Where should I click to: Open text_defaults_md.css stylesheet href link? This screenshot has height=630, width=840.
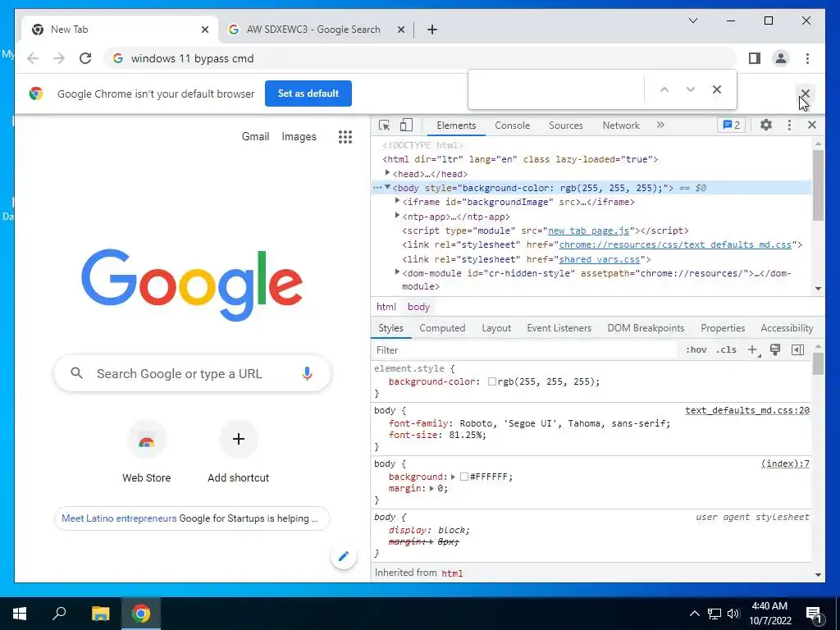[675, 244]
